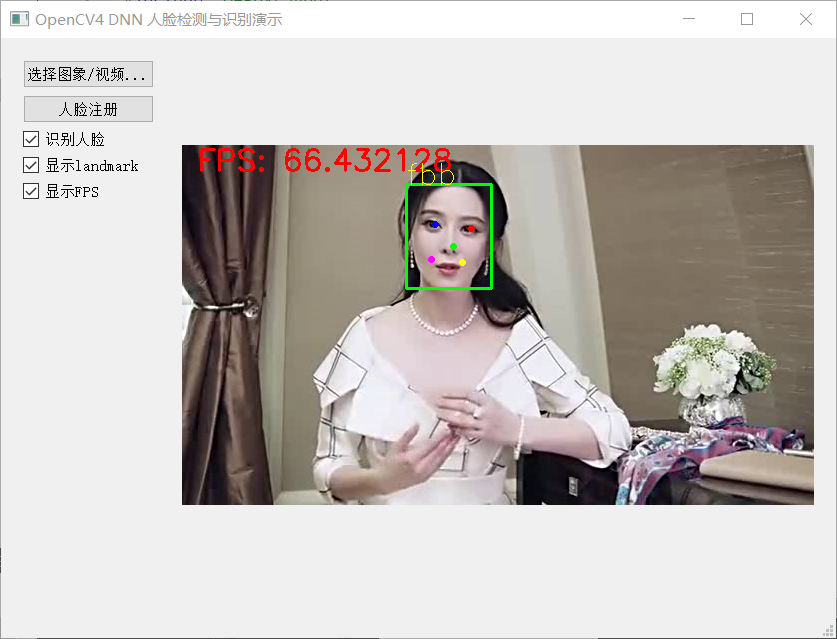The image size is (837, 639).
Task: Click the 人脸注册 registration button
Action: pos(87,109)
